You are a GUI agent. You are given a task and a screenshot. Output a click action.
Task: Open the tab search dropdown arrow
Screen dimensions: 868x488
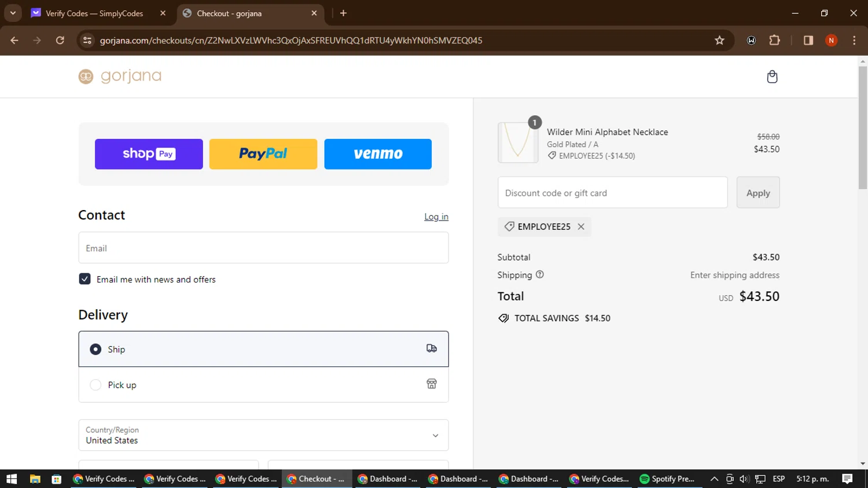coord(13,13)
